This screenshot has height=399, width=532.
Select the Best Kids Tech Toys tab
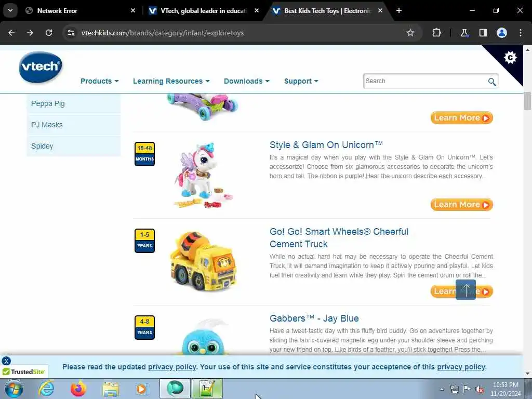click(327, 10)
